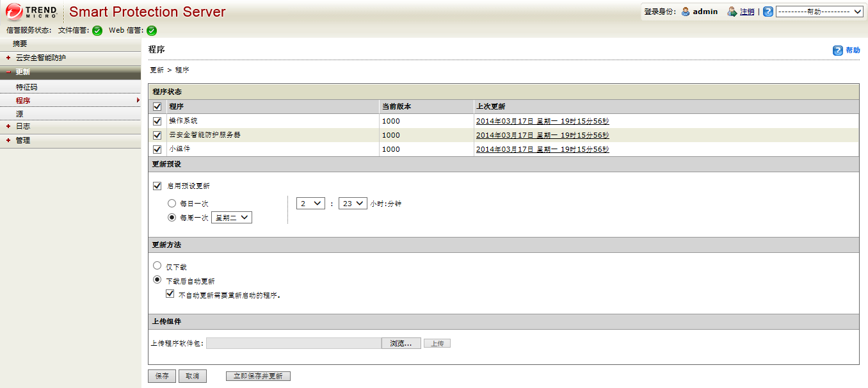The width and height of the screenshot is (868, 388).
Task: Click the Trend Micro logo
Action: (x=32, y=12)
